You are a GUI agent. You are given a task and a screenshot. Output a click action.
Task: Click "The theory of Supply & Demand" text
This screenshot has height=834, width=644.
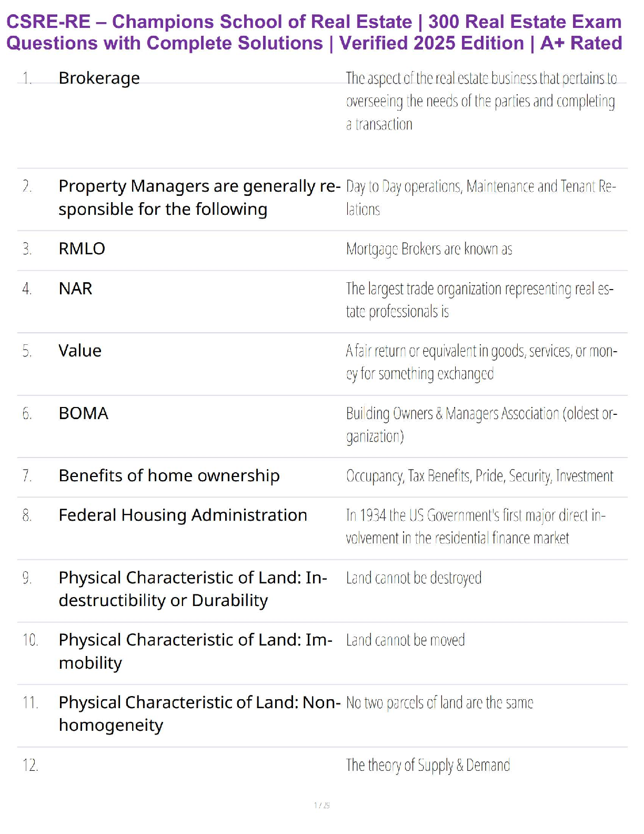click(x=428, y=765)
